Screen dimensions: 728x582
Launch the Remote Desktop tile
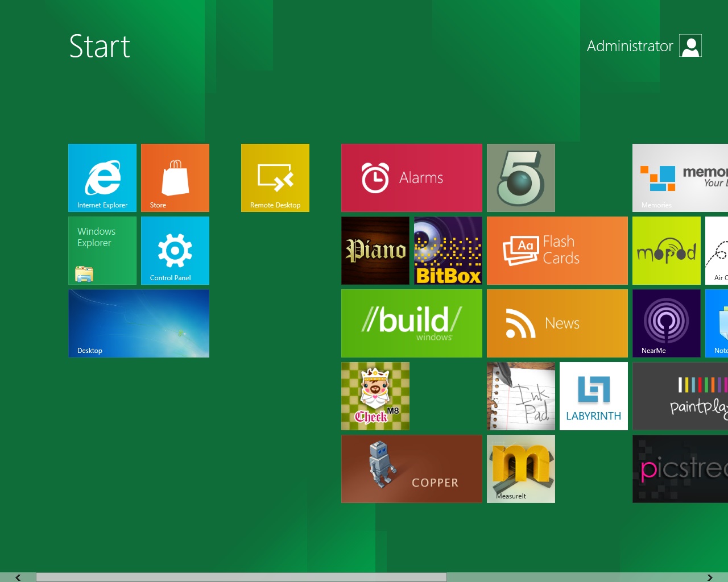[275, 178]
